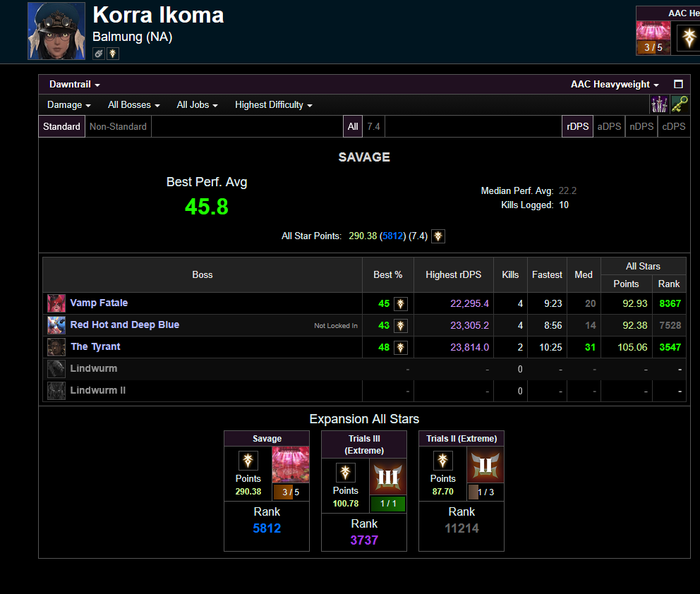Click the Fastest column header
This screenshot has height=594, width=700.
547,275
